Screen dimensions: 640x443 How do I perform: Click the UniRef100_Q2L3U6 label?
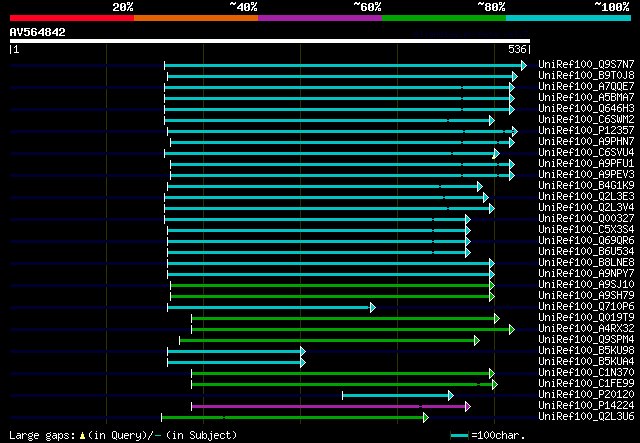click(x=586, y=417)
